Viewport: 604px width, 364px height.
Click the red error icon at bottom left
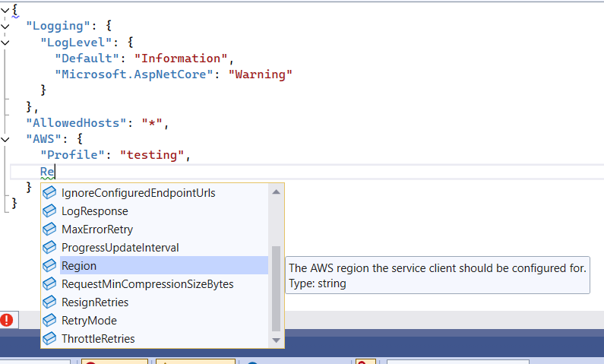tap(8, 321)
